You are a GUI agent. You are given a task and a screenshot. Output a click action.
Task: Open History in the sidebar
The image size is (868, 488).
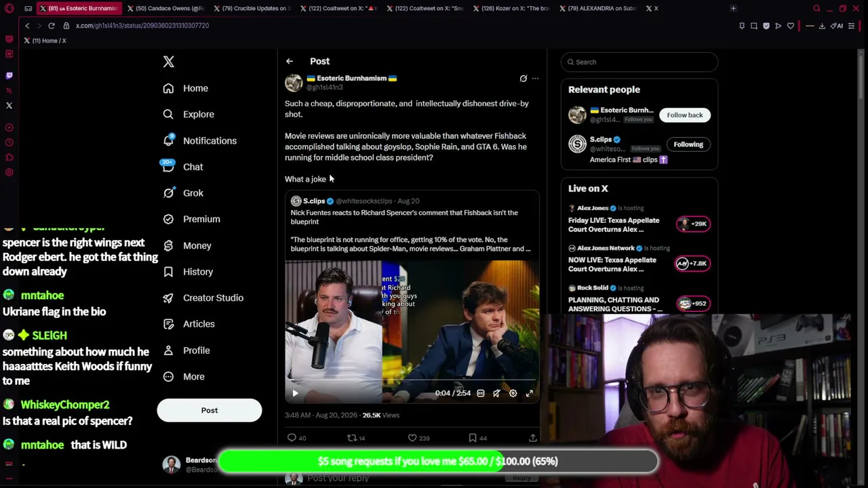pyautogui.click(x=189, y=272)
